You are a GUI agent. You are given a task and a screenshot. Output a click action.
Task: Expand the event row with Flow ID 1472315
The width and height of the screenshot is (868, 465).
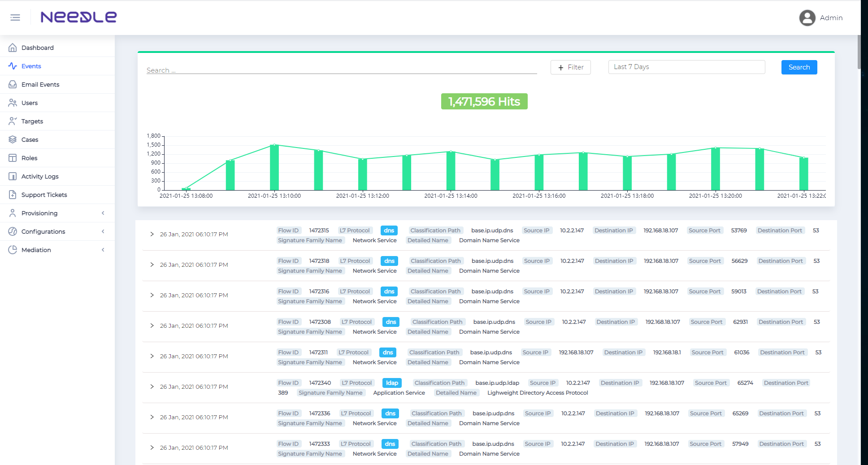point(152,234)
